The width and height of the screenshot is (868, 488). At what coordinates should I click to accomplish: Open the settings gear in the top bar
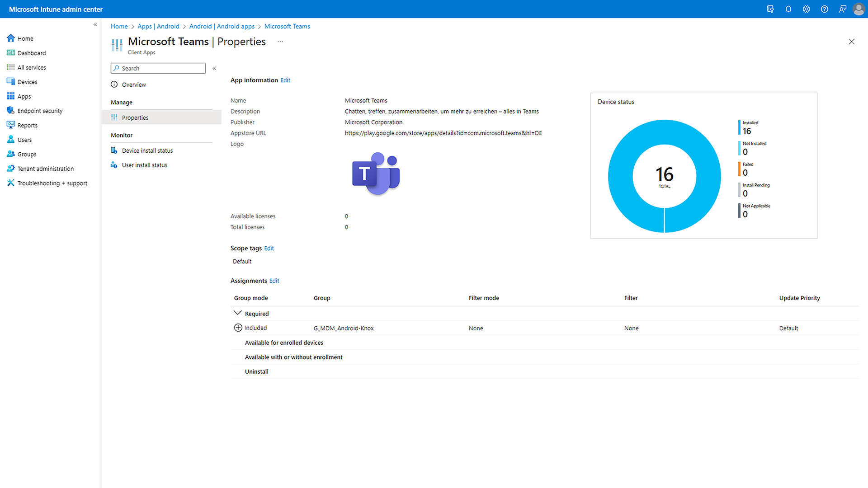click(x=807, y=9)
